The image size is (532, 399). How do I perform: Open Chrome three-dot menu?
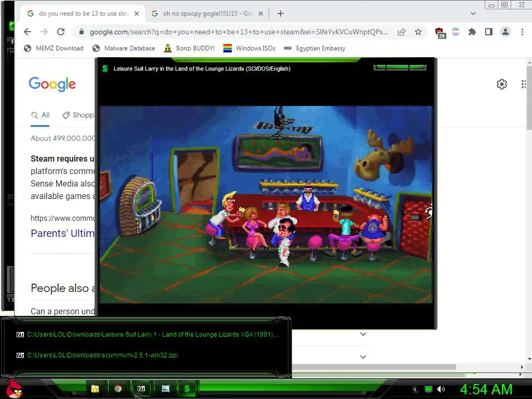pos(522,32)
